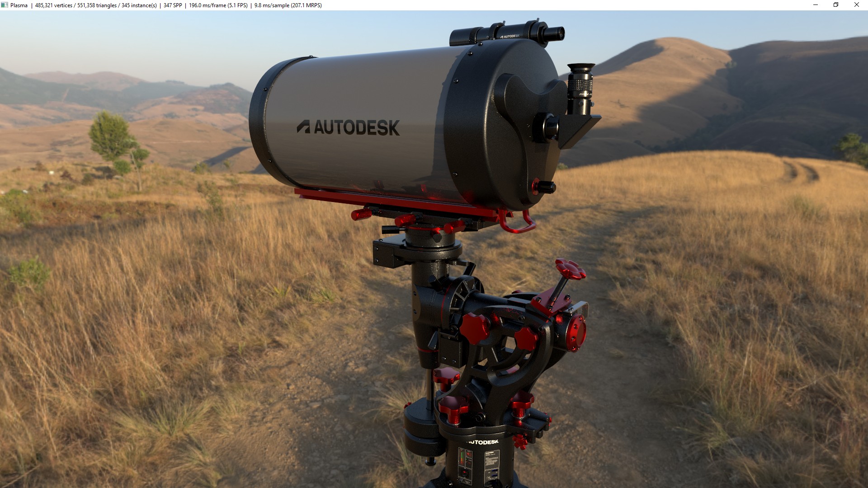Click the red star-shaped knob on angled rod
The width and height of the screenshot is (868, 488).
tap(570, 269)
